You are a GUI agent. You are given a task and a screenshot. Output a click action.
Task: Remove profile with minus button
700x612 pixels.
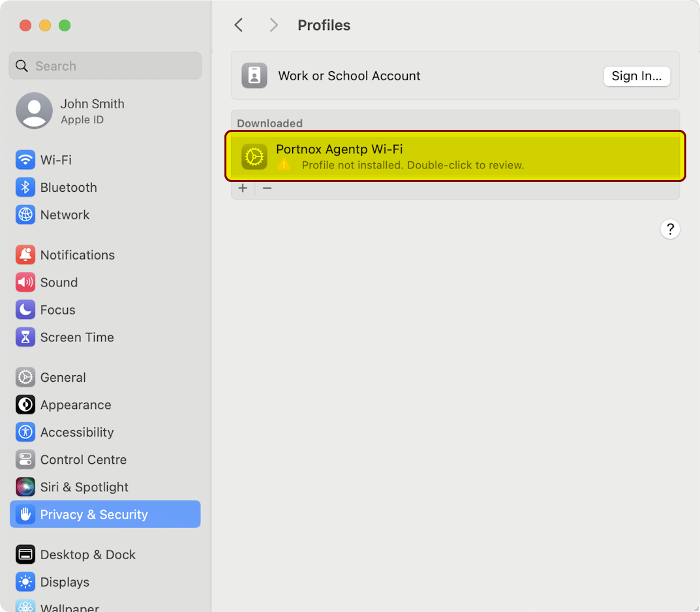267,188
